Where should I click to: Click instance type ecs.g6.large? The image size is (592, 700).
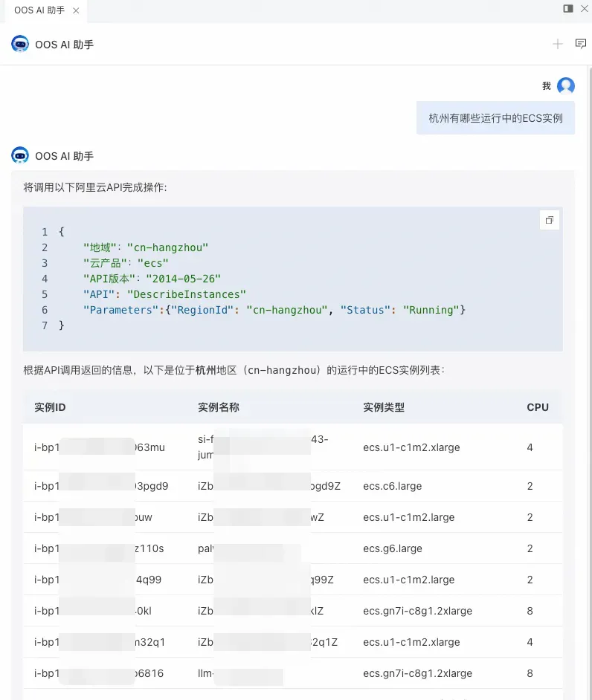click(x=392, y=548)
